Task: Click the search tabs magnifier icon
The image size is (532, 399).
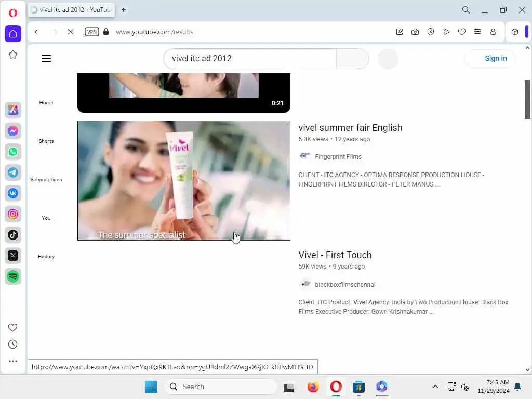Action: click(x=466, y=10)
